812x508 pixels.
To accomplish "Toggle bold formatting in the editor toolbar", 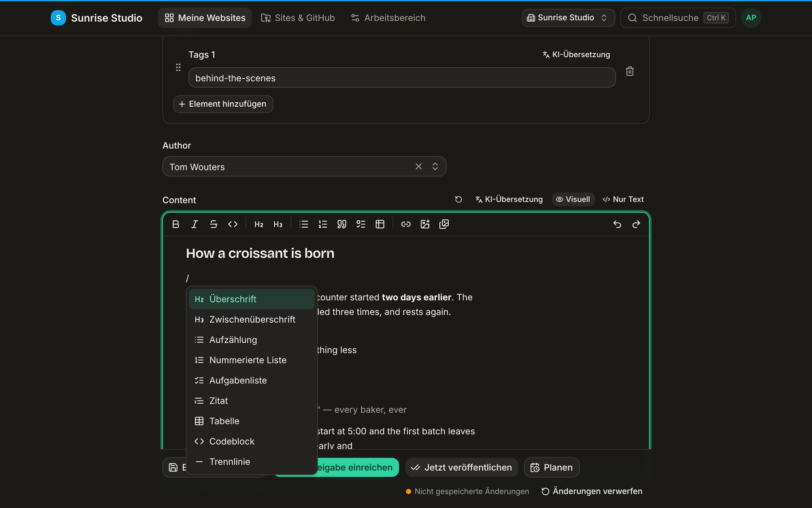I will [x=175, y=224].
